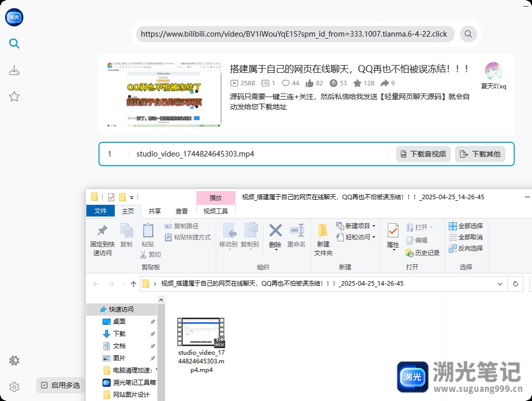Click 复制路径 in the ribbon
Screen dimensions: 532x401
(182, 226)
